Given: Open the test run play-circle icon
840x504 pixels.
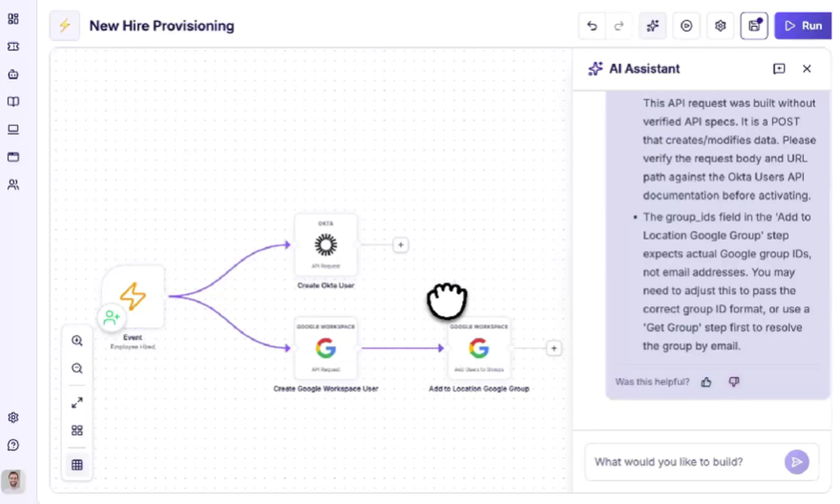Looking at the screenshot, I should tap(686, 26).
